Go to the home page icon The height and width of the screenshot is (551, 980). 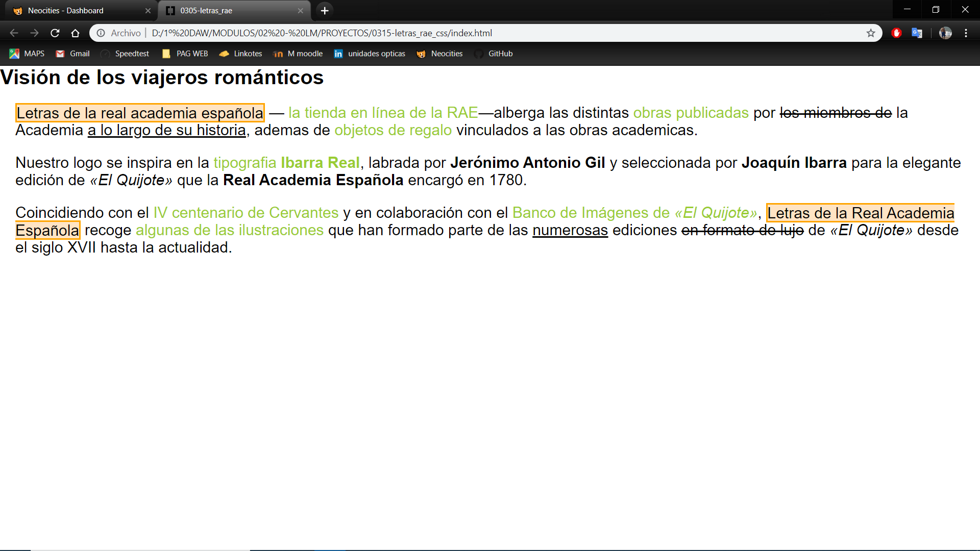pyautogui.click(x=76, y=33)
